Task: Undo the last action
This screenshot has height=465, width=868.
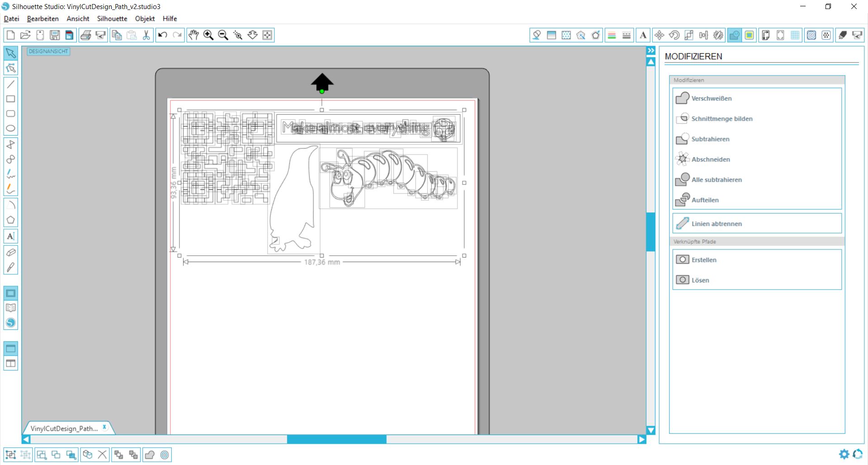Action: [163, 35]
